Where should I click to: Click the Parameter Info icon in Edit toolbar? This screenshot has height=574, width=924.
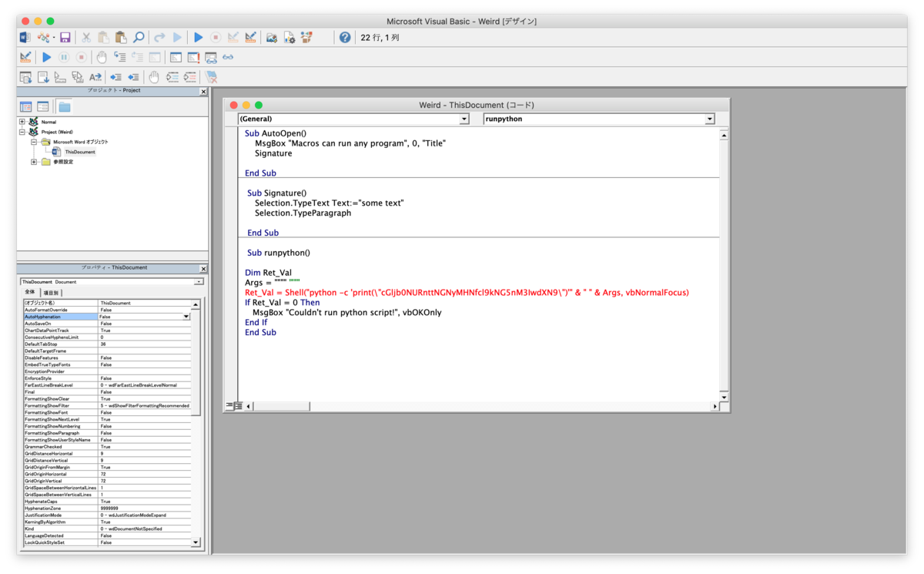point(78,77)
